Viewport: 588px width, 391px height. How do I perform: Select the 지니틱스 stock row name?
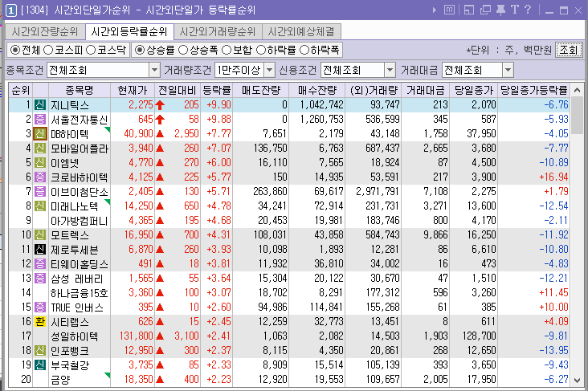tap(70, 105)
